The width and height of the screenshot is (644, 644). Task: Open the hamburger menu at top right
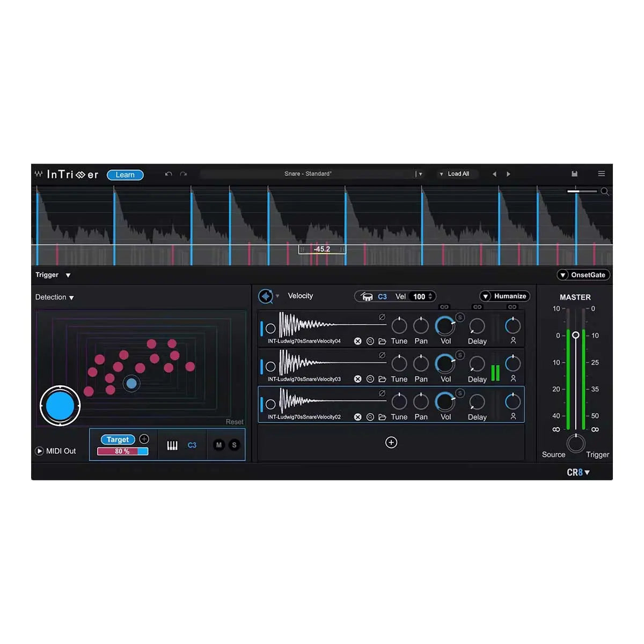pos(602,173)
